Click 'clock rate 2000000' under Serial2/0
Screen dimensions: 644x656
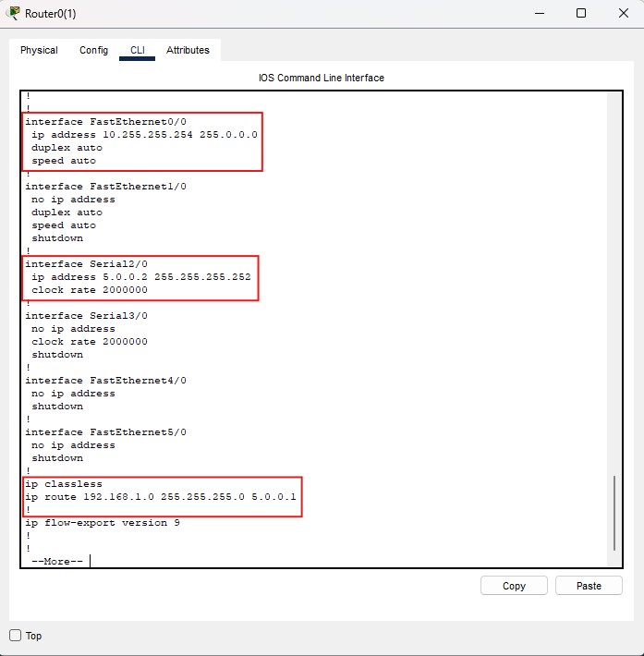tap(90, 290)
